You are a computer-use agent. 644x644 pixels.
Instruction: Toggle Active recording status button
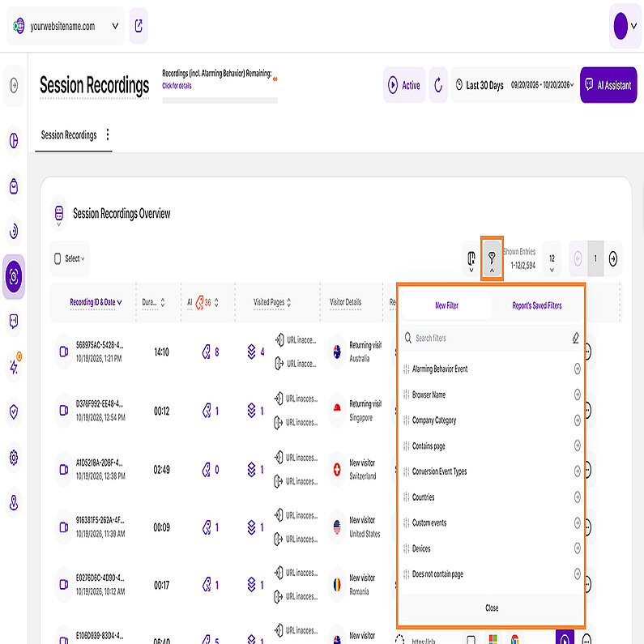(x=404, y=85)
